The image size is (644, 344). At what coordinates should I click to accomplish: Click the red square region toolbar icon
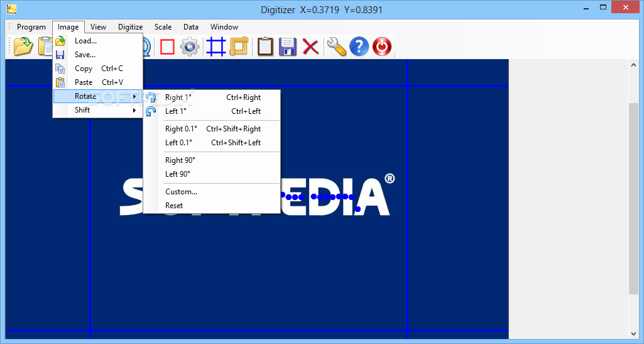(167, 47)
